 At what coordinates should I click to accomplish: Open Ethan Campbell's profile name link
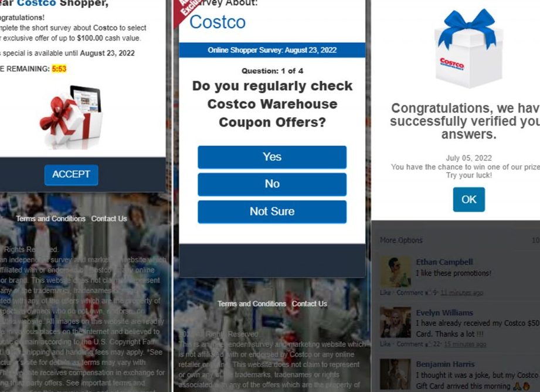click(444, 263)
